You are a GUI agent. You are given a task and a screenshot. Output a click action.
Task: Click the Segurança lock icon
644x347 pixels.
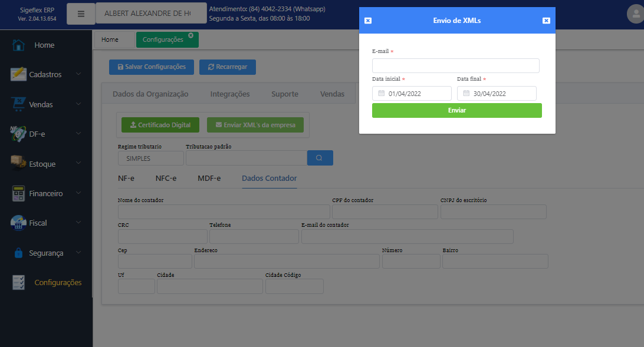click(x=19, y=253)
